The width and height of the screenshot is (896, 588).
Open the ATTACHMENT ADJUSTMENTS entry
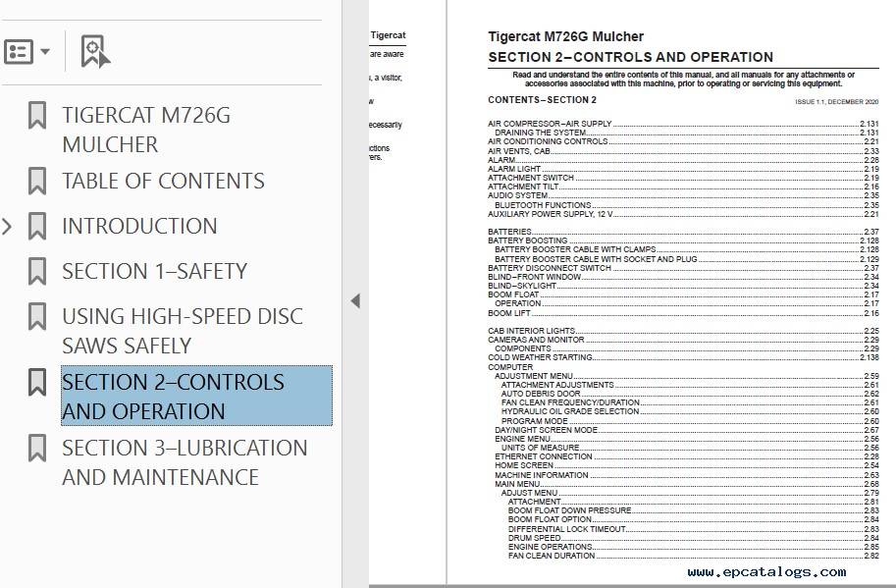pos(690,385)
